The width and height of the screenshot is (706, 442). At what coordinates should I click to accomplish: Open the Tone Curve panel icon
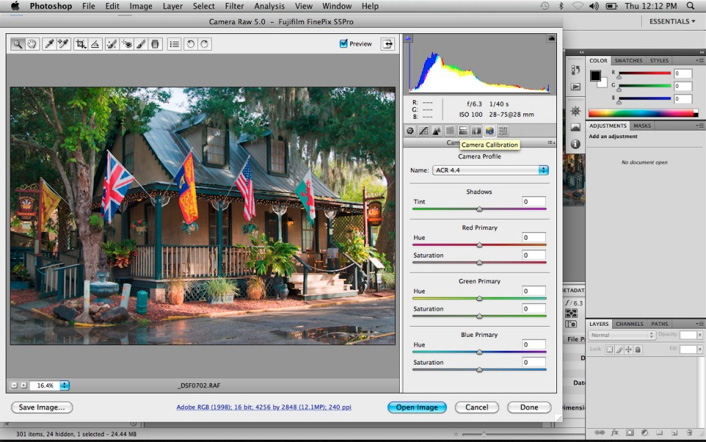tap(424, 131)
